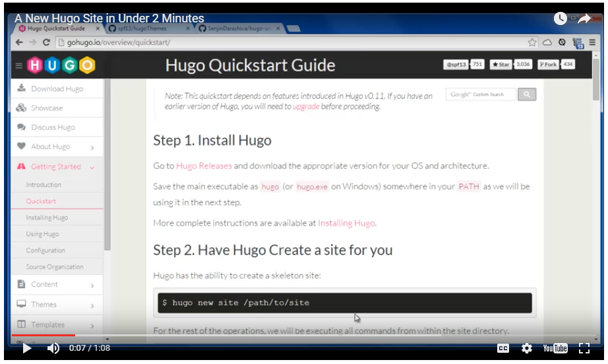This screenshot has width=608, height=364.
Task: Click the Themes monitor icon
Action: coord(21,303)
